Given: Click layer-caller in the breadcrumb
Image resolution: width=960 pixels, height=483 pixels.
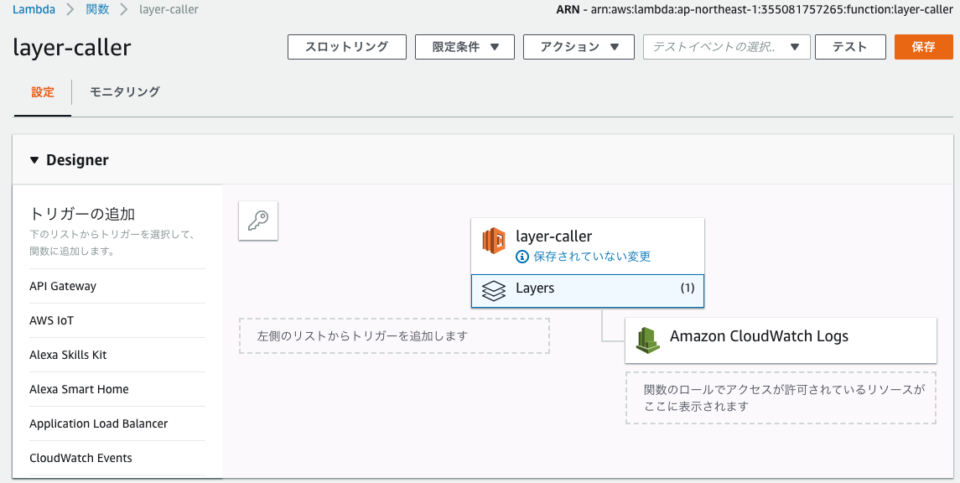Looking at the screenshot, I should click(169, 9).
